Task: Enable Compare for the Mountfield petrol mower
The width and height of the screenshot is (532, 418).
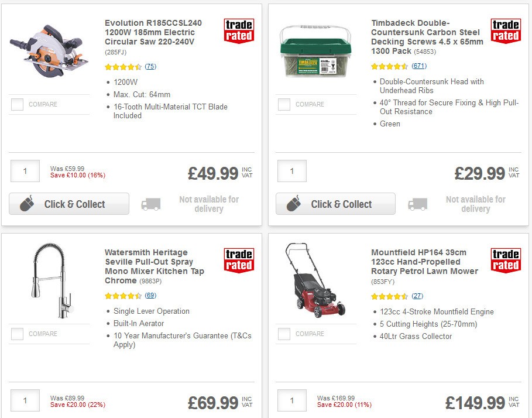Action: click(283, 334)
